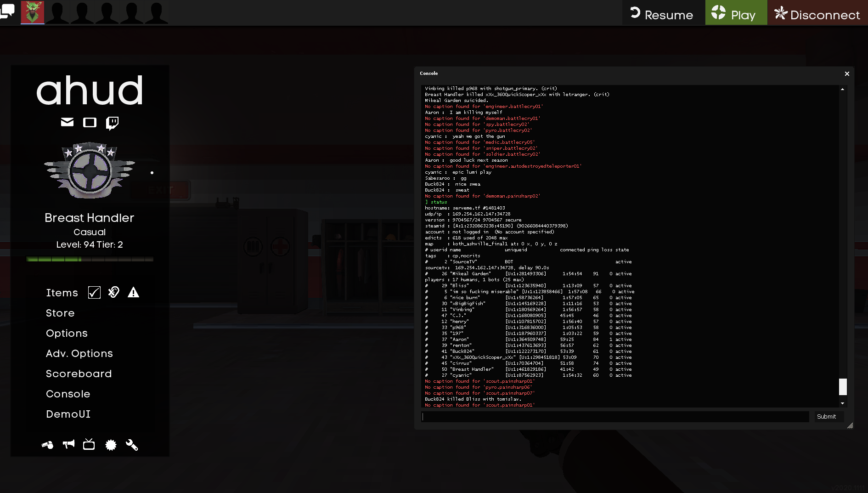Click the Submit button in Console

[826, 416]
